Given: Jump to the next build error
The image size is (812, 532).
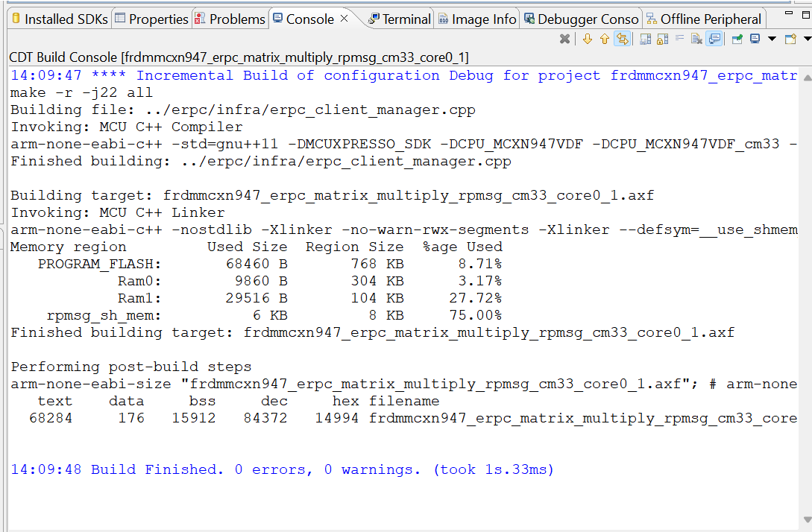Looking at the screenshot, I should 588,39.
